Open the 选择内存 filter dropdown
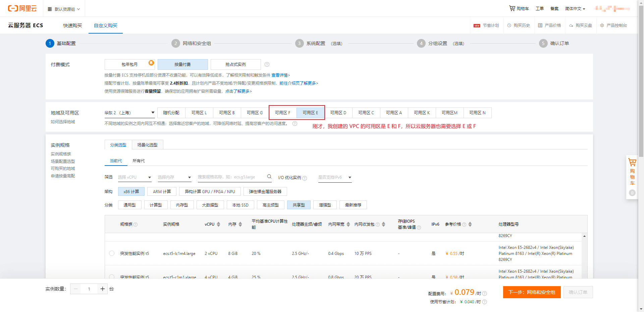This screenshot has height=312, width=644. tap(174, 177)
